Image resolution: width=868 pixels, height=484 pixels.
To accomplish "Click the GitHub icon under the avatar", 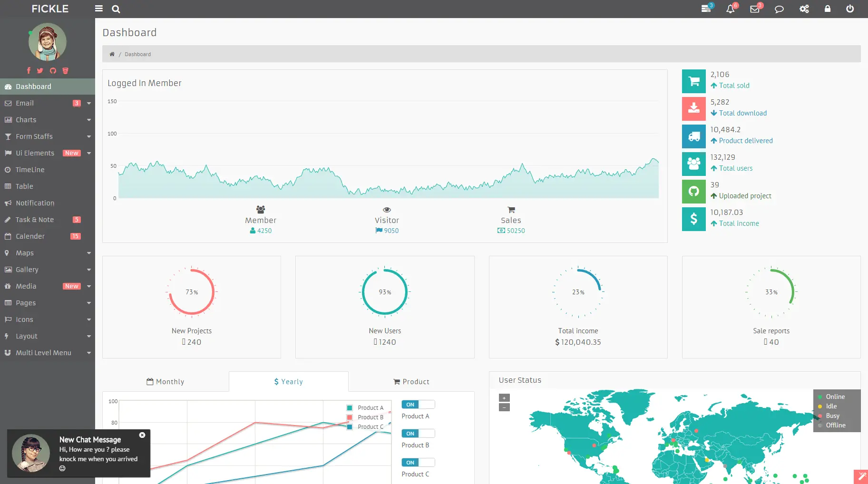I will pyautogui.click(x=53, y=70).
